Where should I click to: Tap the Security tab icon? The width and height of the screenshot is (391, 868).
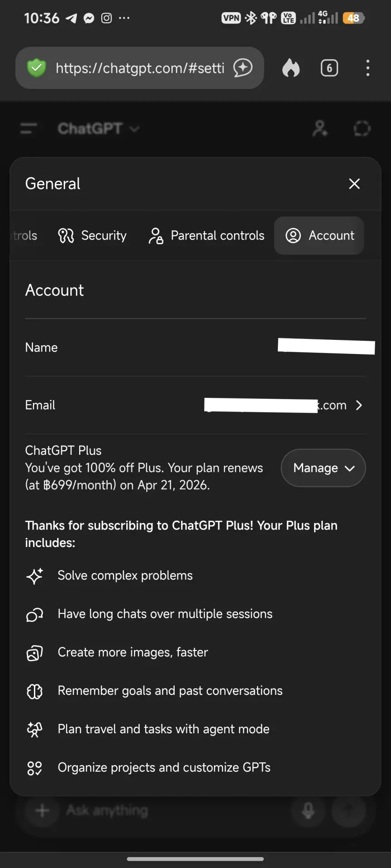pos(66,236)
